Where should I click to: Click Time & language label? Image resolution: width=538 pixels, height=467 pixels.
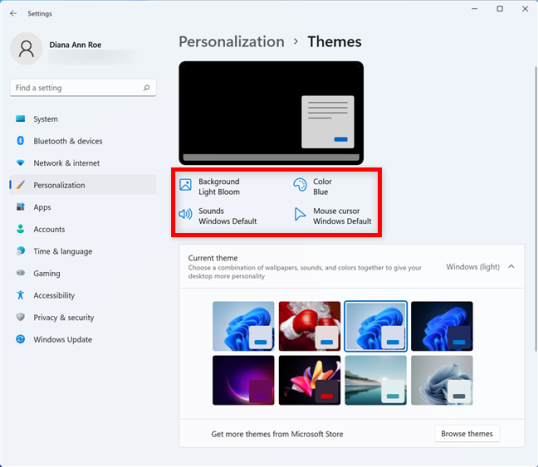point(63,252)
